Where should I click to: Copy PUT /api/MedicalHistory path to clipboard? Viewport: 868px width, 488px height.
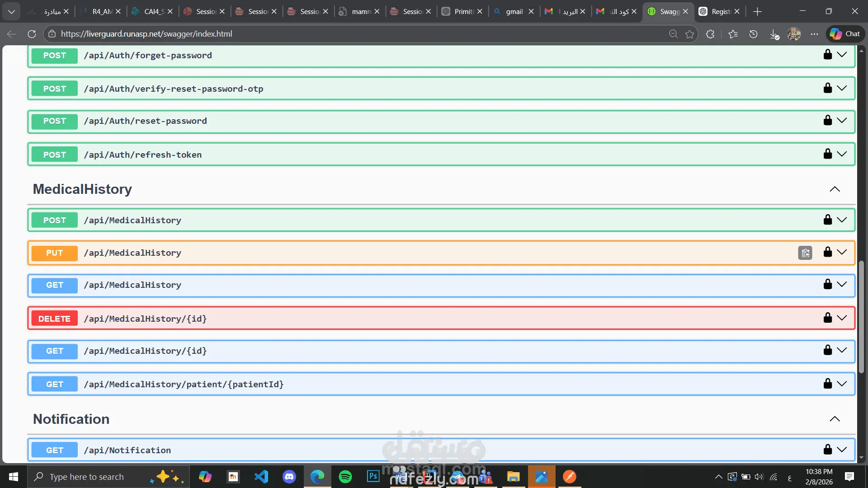pyautogui.click(x=805, y=253)
